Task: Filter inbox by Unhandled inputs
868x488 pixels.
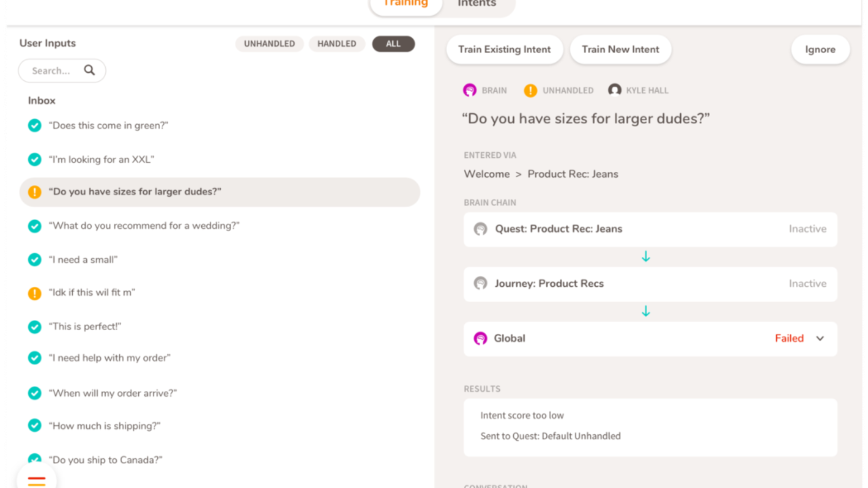Action: 269,44
